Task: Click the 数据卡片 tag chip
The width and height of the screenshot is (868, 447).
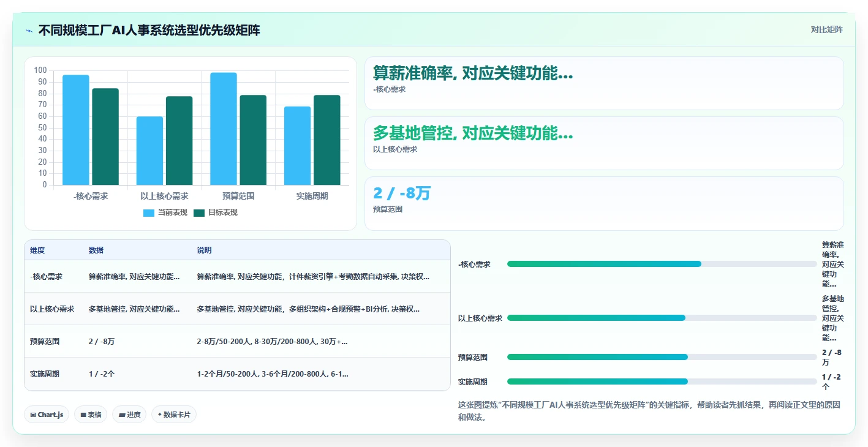Action: [x=174, y=415]
